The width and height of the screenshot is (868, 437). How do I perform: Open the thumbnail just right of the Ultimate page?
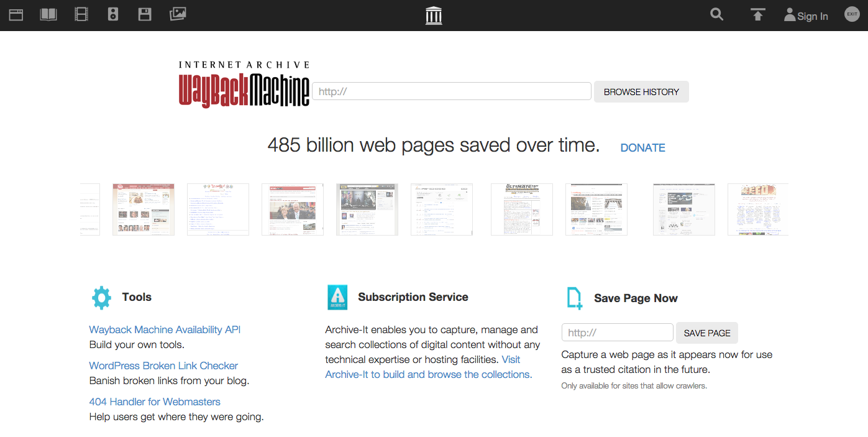(x=596, y=209)
